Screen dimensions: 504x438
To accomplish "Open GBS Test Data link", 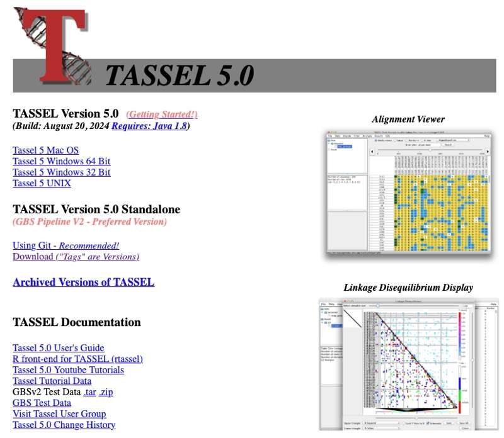I will click(x=42, y=403).
